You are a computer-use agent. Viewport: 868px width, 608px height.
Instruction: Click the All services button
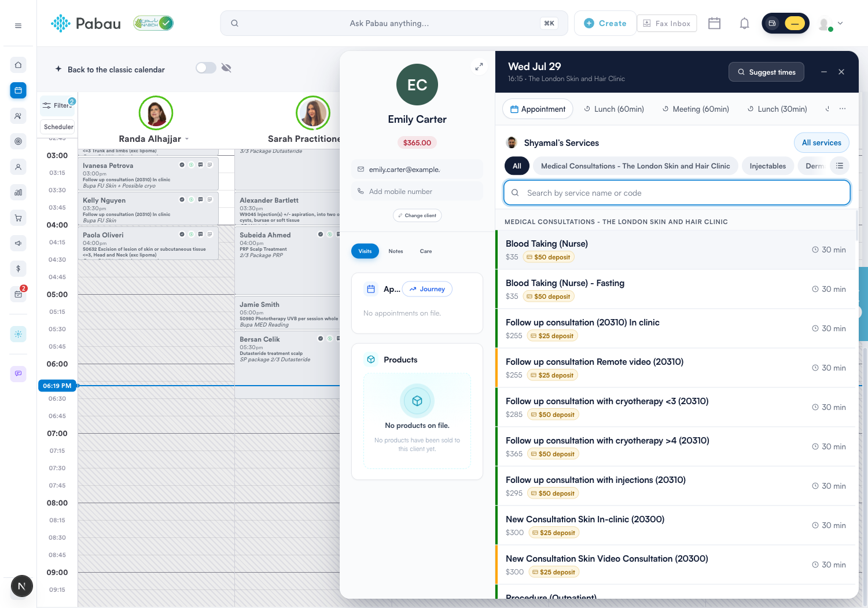pyautogui.click(x=822, y=142)
